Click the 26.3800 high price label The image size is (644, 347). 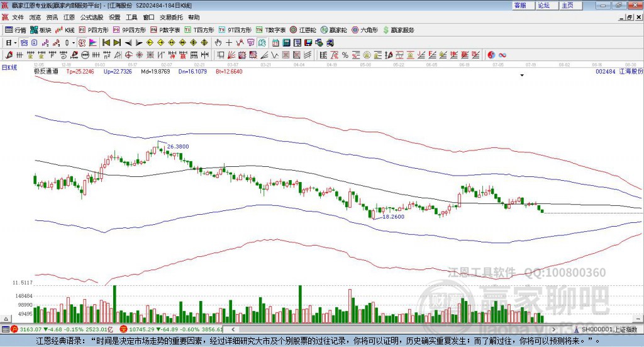click(178, 146)
